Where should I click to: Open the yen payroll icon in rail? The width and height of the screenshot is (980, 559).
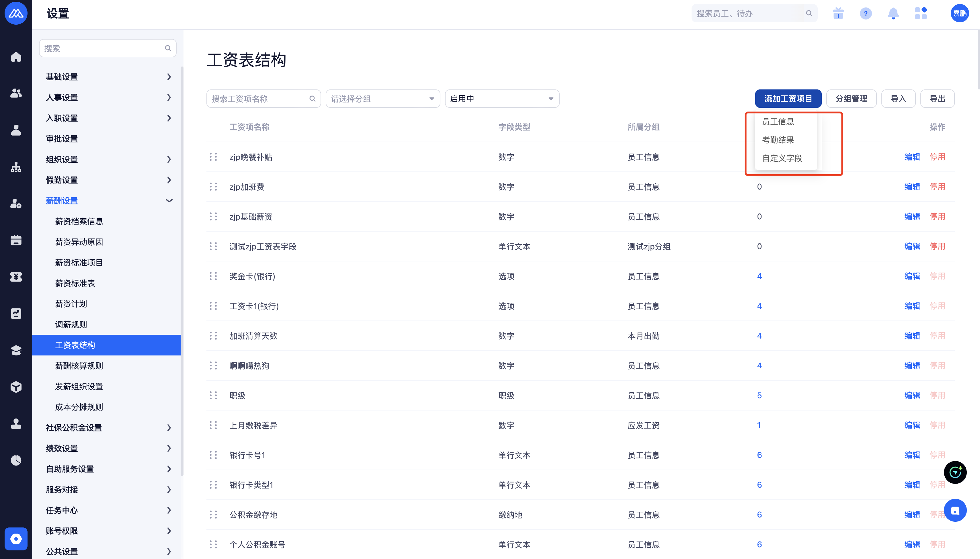[16, 277]
